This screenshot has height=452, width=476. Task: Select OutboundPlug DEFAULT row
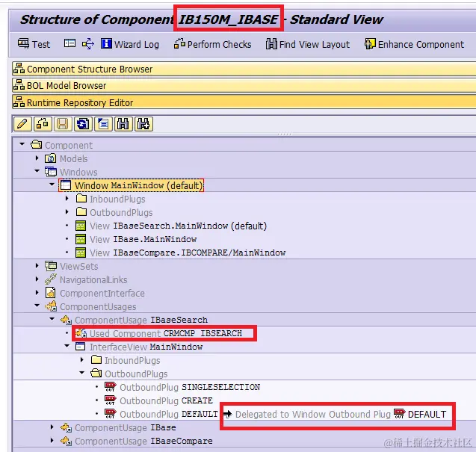[161, 414]
